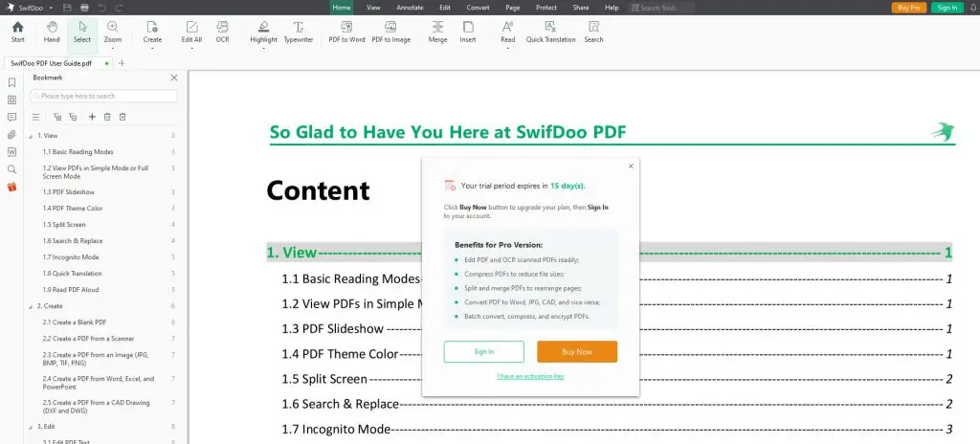Click the add bookmark plus icon

coord(92,117)
